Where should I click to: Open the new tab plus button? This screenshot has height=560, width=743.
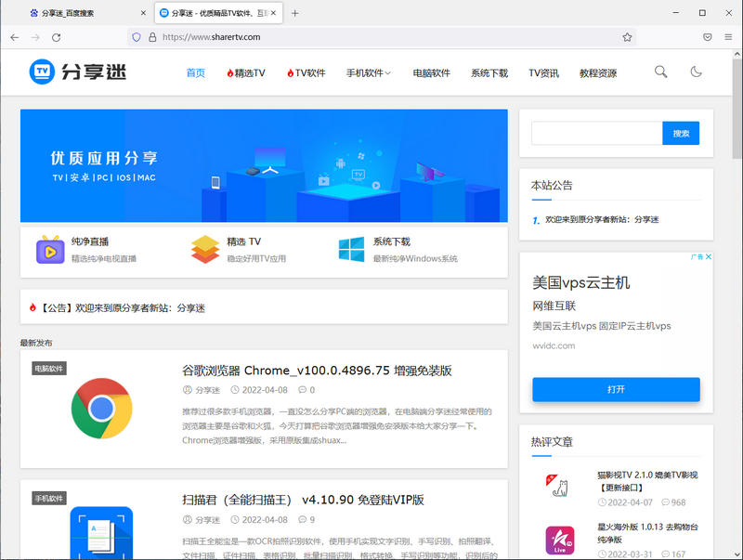pos(295,13)
